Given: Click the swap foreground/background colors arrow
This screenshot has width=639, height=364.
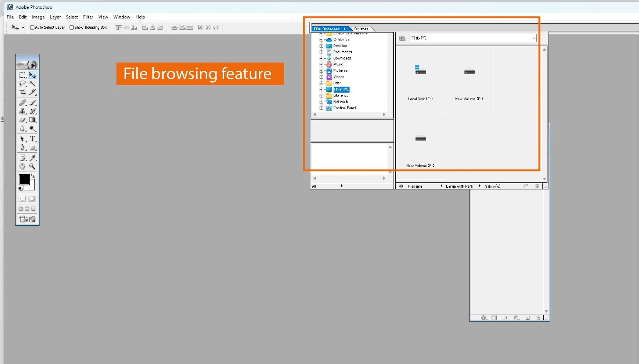Looking at the screenshot, I should [33, 176].
